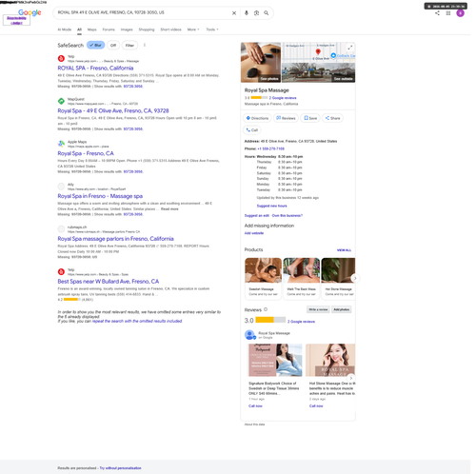This screenshot has width=476, height=474.
Task: Open SafeSearch more options three-dot icon
Action: click(x=145, y=45)
